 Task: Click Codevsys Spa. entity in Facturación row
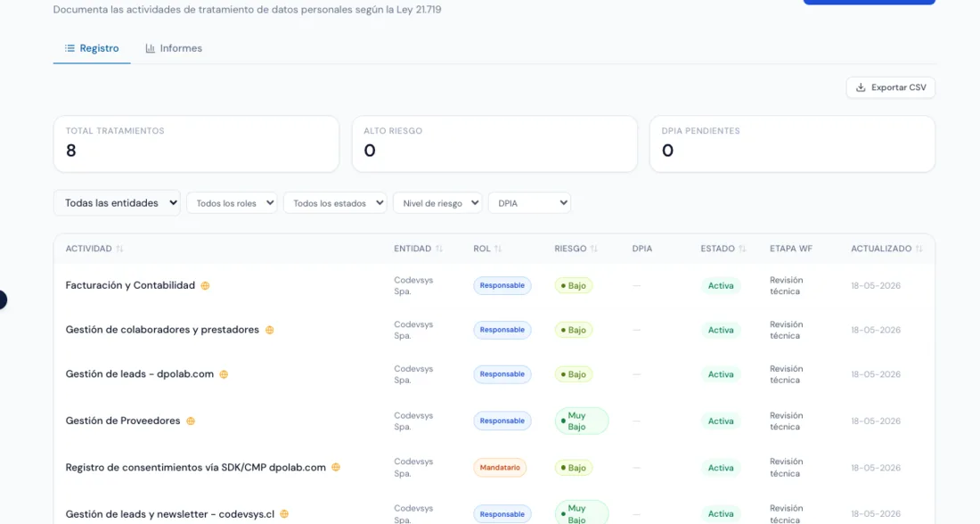(x=413, y=286)
